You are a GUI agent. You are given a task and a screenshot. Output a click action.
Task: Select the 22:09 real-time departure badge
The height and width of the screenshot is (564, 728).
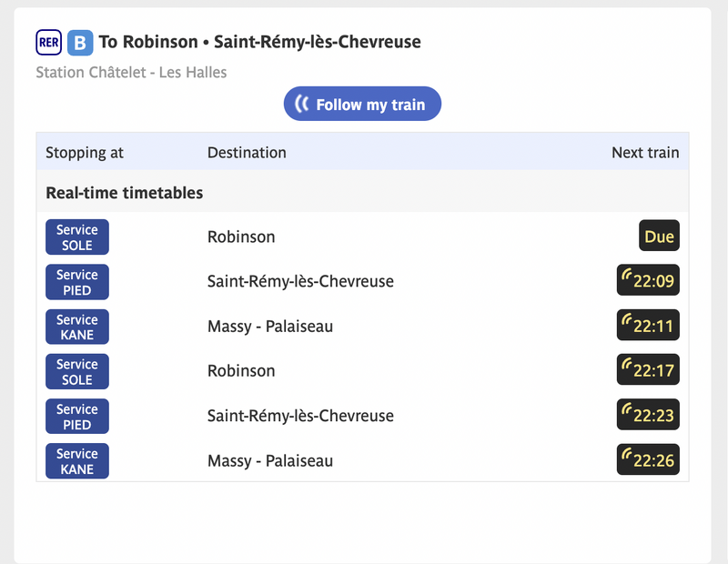[648, 281]
